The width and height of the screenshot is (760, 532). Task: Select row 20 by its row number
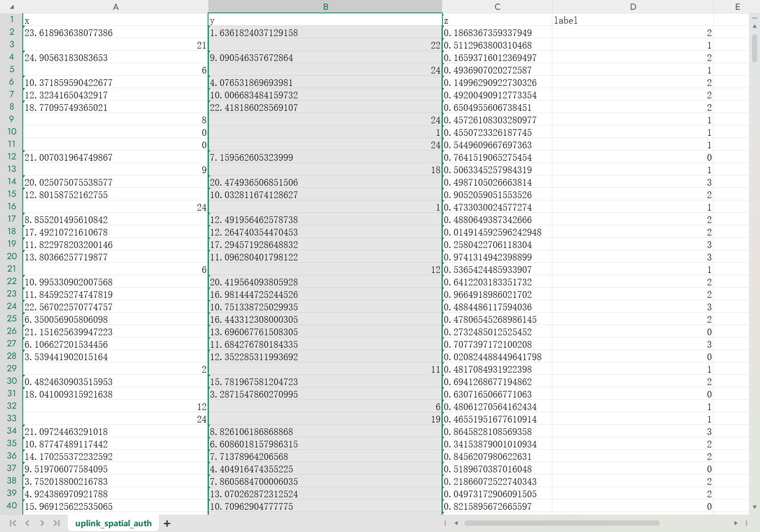coord(12,256)
